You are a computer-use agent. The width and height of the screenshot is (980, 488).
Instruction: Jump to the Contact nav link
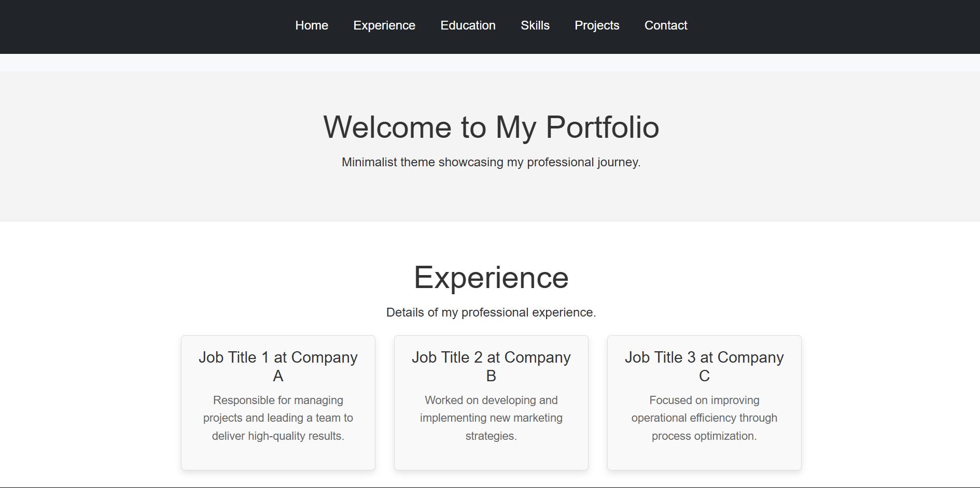(666, 25)
